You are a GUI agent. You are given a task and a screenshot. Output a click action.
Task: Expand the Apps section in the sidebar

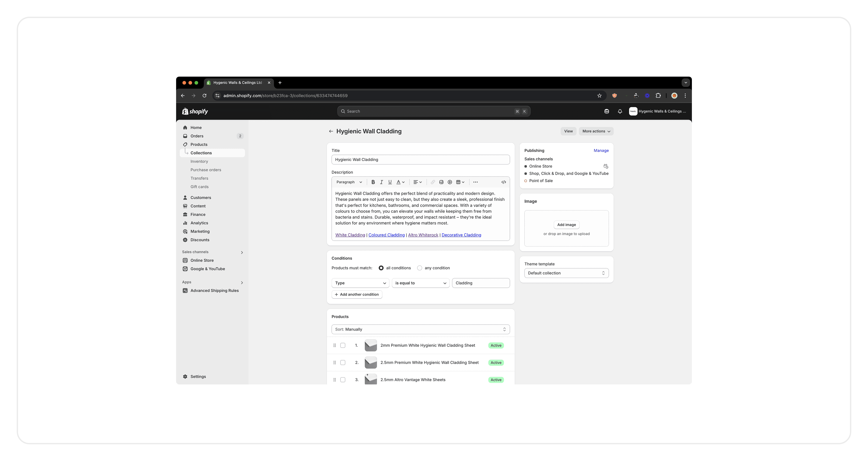[x=242, y=282]
